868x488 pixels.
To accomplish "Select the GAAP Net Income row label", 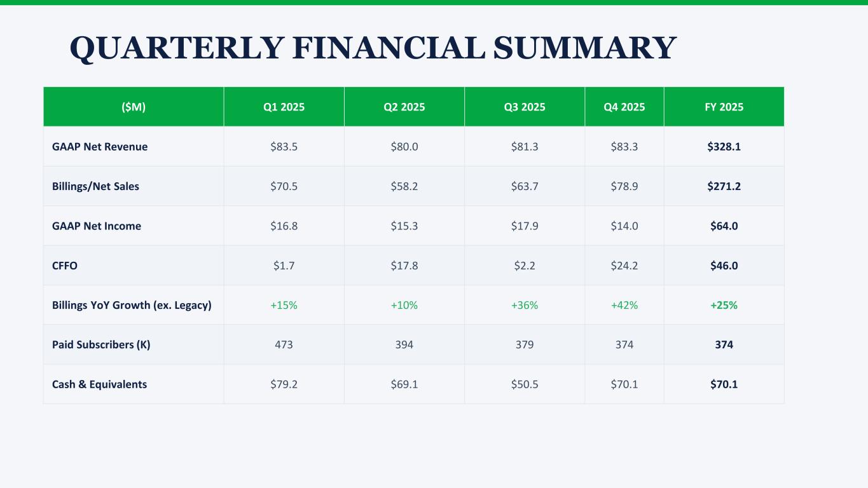I will [97, 226].
